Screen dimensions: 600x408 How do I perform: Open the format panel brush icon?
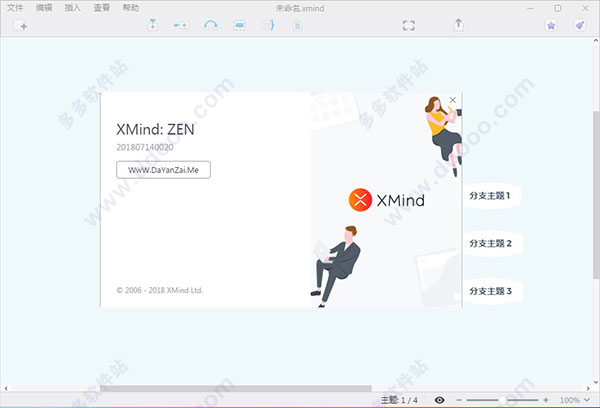pos(580,26)
